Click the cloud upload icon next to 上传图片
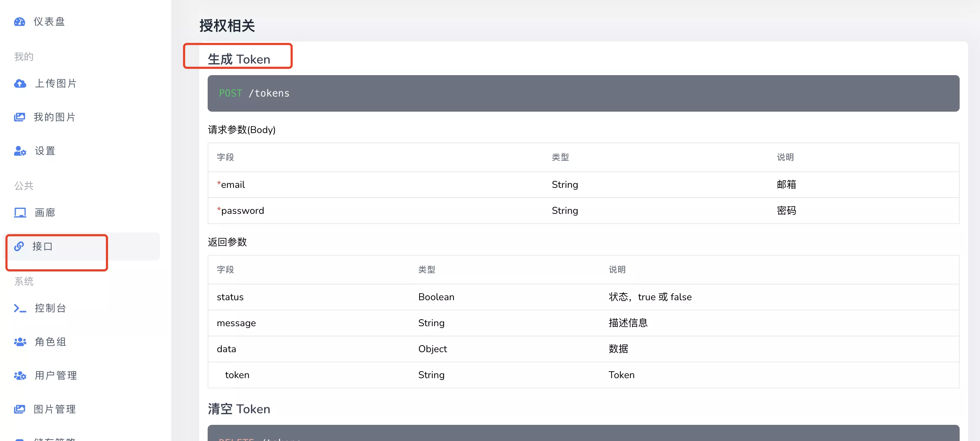 pyautogui.click(x=19, y=84)
